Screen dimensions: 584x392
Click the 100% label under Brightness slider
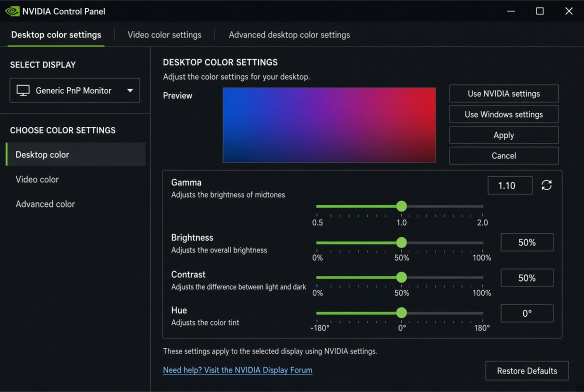[x=482, y=257]
